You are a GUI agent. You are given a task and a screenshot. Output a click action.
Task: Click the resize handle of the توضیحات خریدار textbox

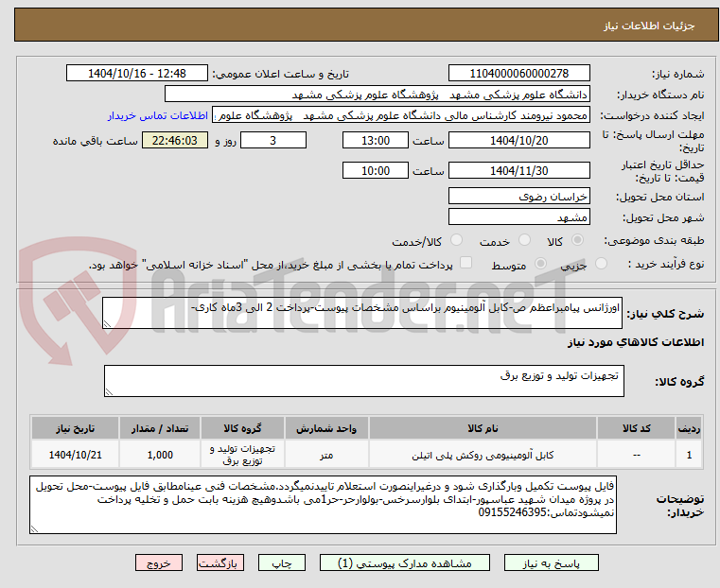[34, 529]
